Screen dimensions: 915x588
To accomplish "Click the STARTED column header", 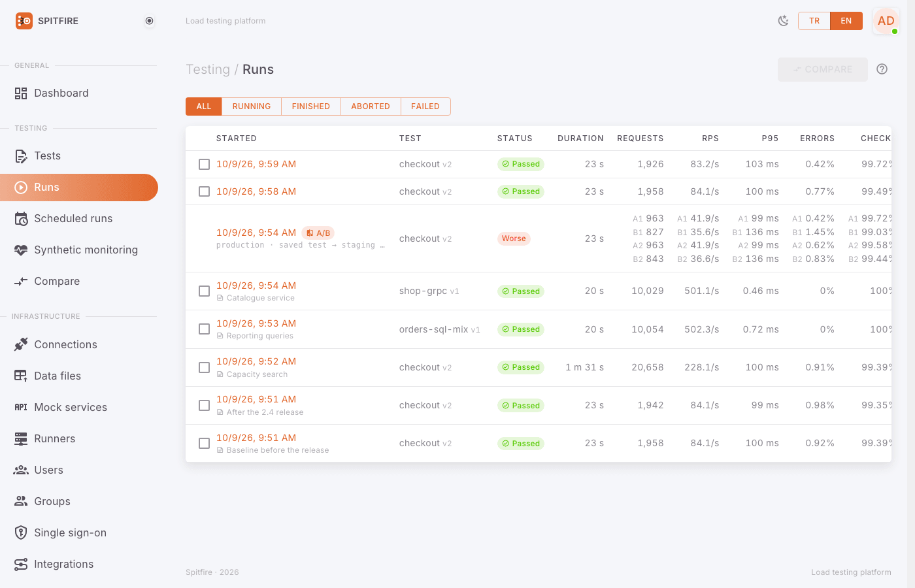I will 237,139.
